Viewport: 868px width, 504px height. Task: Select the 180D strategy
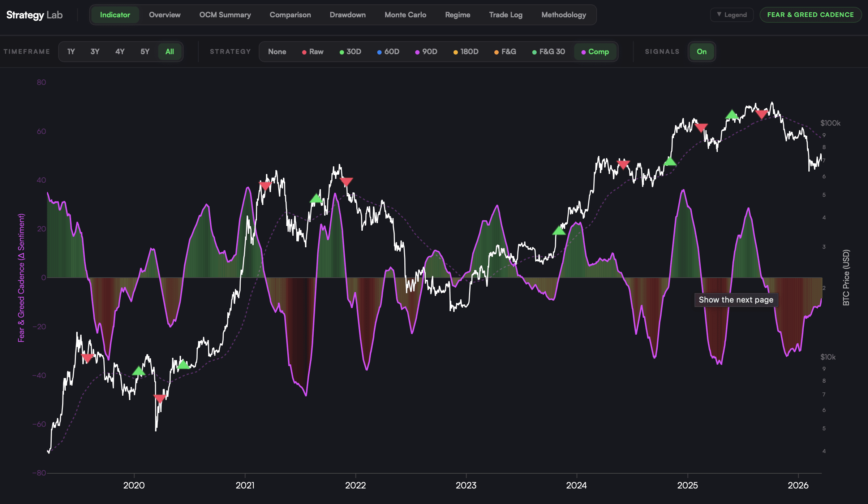pos(466,52)
